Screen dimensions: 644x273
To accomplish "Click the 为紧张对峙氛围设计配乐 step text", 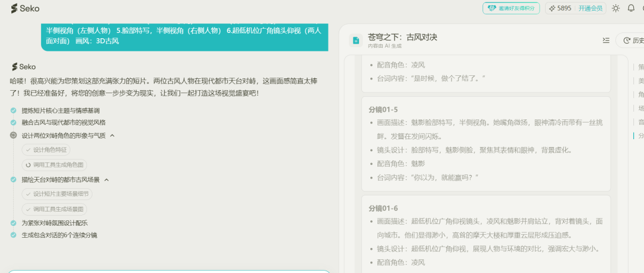I will (55, 223).
